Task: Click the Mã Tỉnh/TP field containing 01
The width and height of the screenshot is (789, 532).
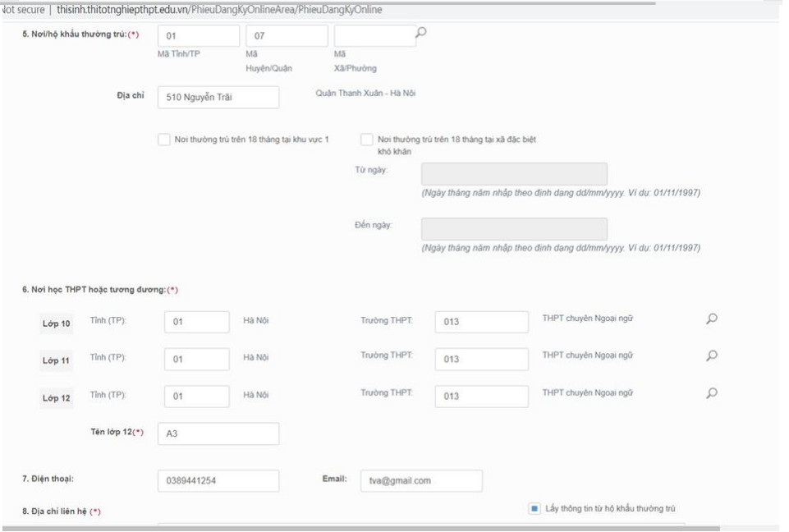Action: (x=198, y=36)
